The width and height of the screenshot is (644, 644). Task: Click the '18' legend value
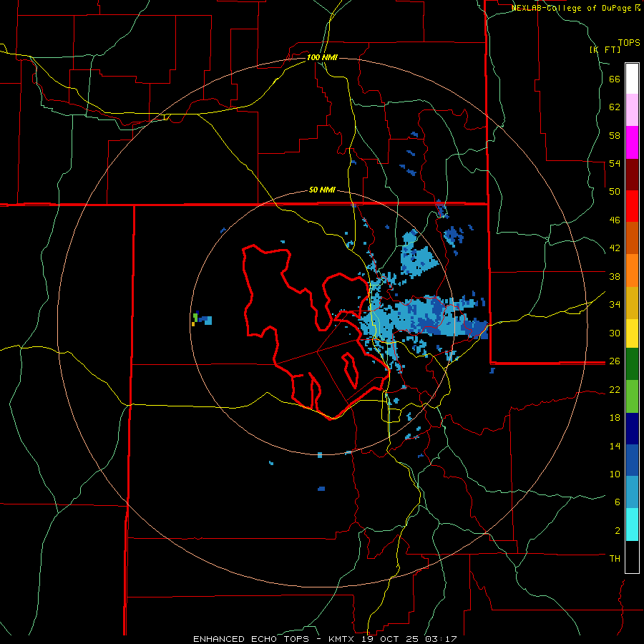pyautogui.click(x=615, y=418)
